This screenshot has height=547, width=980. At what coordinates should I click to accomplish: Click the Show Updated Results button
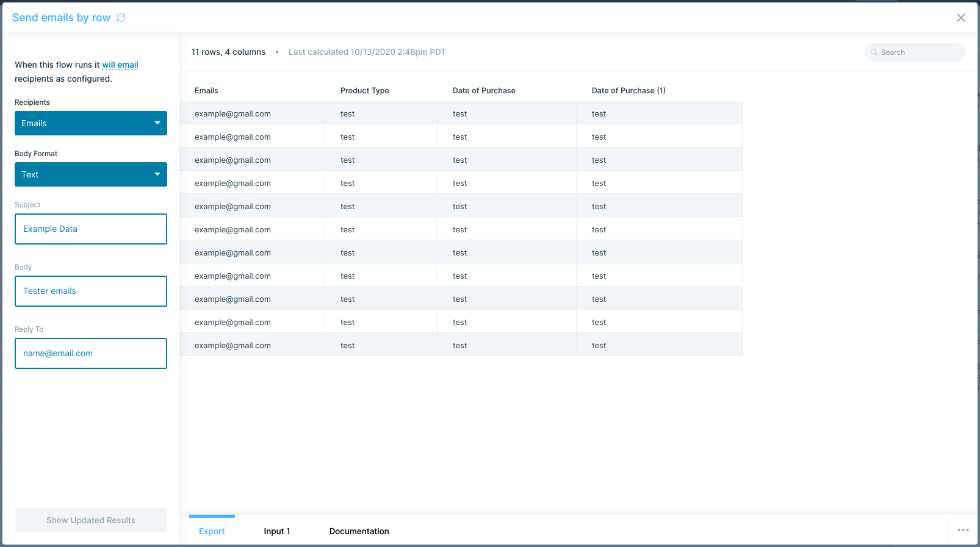pyautogui.click(x=91, y=520)
